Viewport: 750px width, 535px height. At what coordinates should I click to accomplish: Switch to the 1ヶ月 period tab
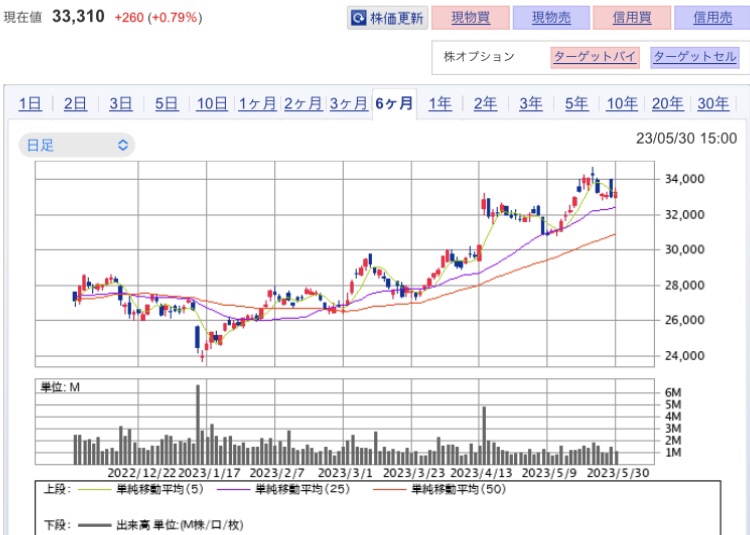point(257,103)
